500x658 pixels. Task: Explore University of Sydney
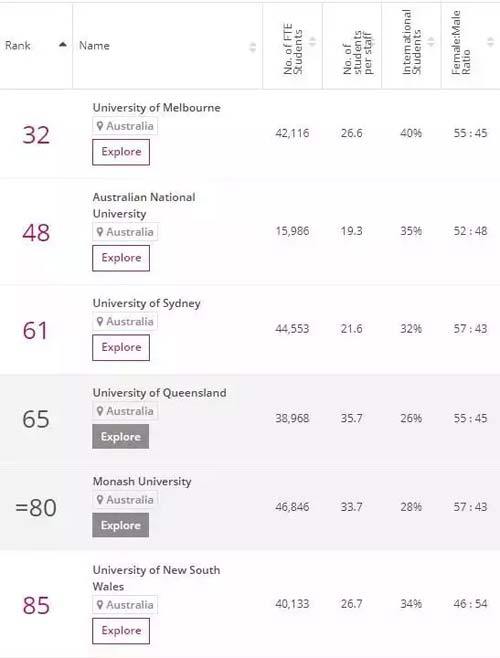pyautogui.click(x=121, y=347)
